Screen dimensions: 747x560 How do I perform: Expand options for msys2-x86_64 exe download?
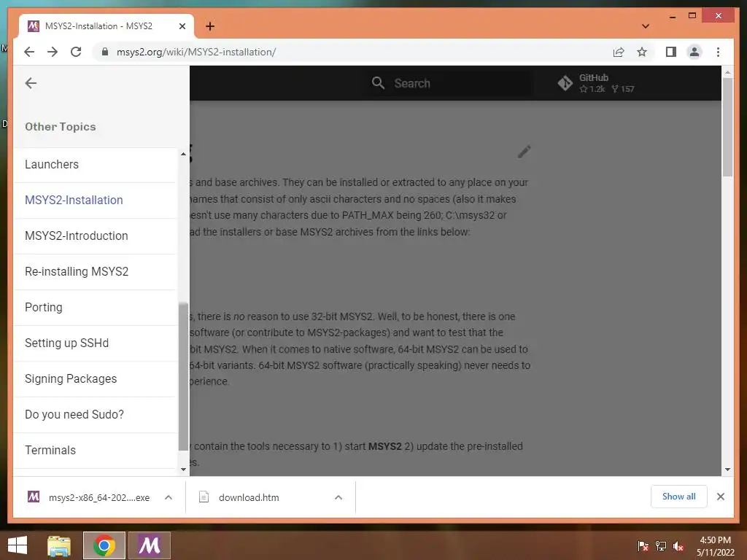click(169, 497)
